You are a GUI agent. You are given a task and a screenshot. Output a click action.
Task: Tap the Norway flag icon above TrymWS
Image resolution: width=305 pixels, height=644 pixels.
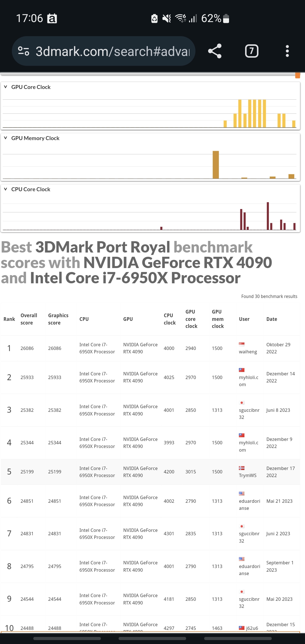click(242, 468)
